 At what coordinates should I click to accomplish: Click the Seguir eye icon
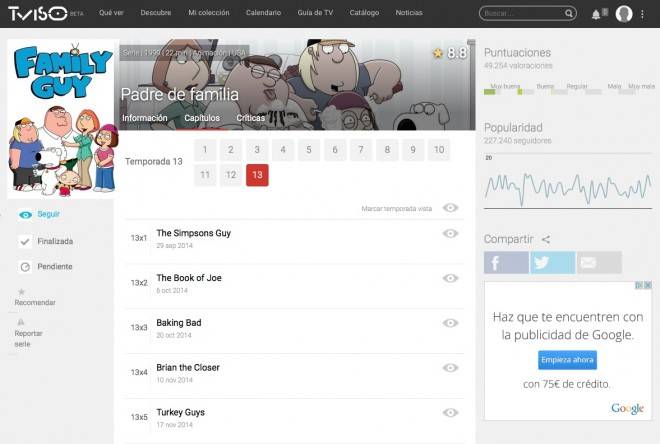(x=25, y=215)
